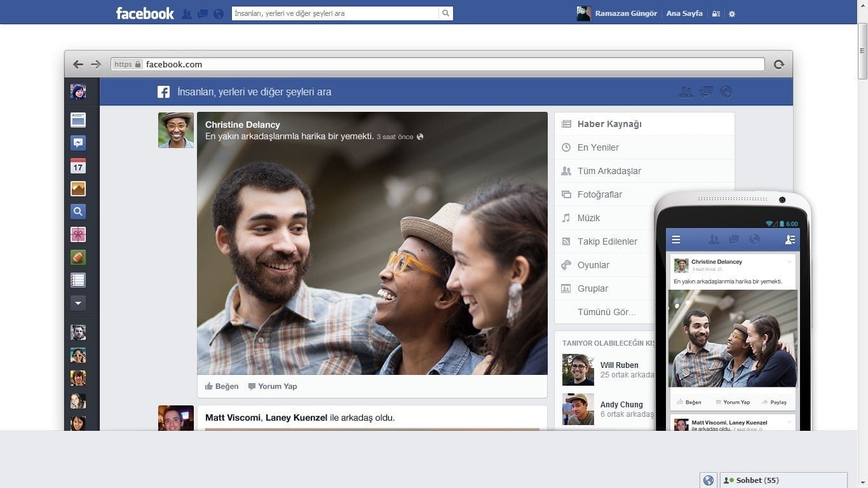The width and height of the screenshot is (868, 488).
Task: Click phone Beğen button
Action: pos(689,402)
